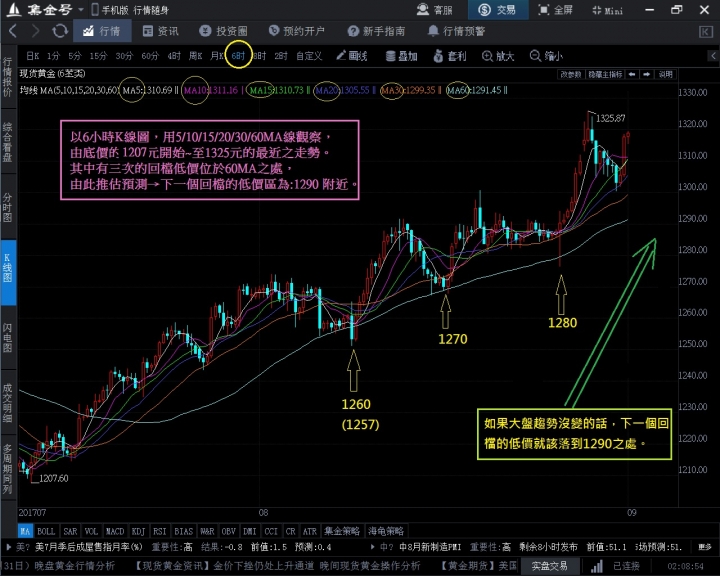The image size is (720, 576).
Task: Open the 资讯 news tab
Action: click(x=161, y=31)
